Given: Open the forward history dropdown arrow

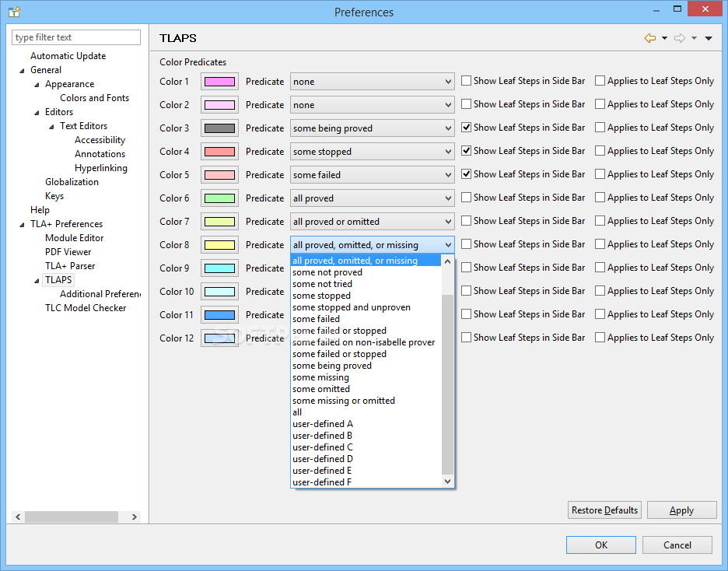Looking at the screenshot, I should pyautogui.click(x=694, y=38).
